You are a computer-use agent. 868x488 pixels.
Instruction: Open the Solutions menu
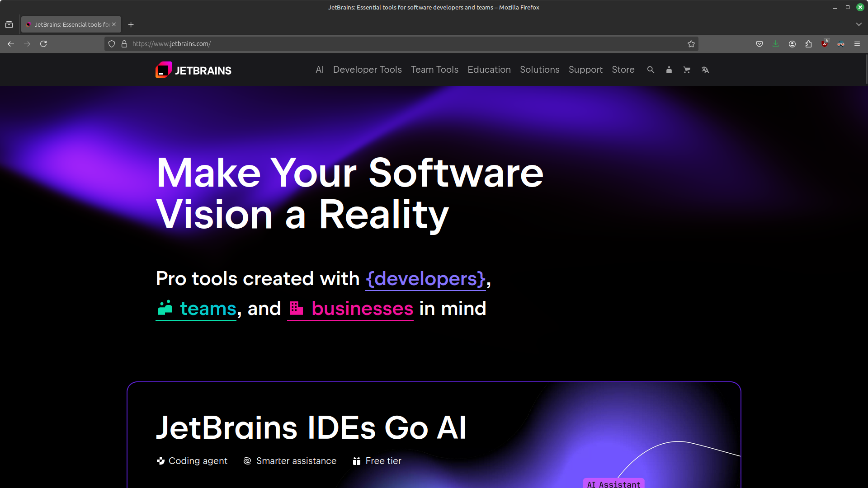pos(540,70)
